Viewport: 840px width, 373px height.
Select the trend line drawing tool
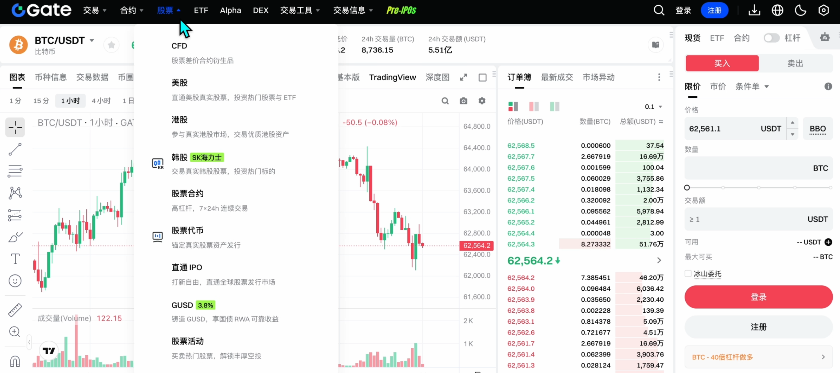point(16,150)
